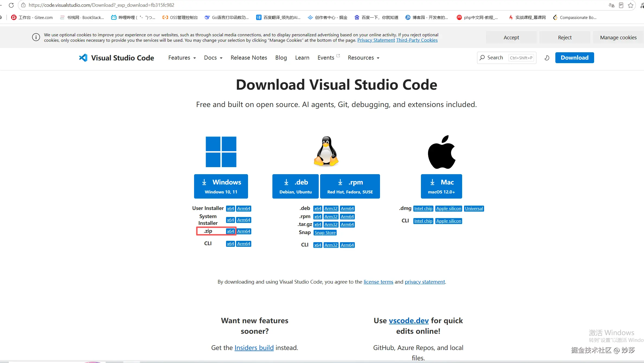Expand the Features dropdown menu
Image resolution: width=644 pixels, height=363 pixels.
182,58
